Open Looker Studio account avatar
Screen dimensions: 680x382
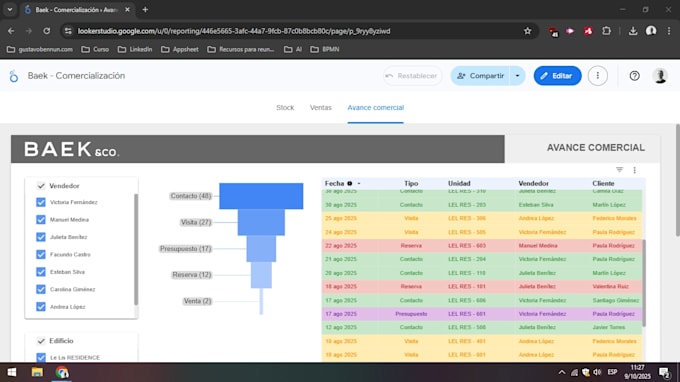pyautogui.click(x=660, y=76)
